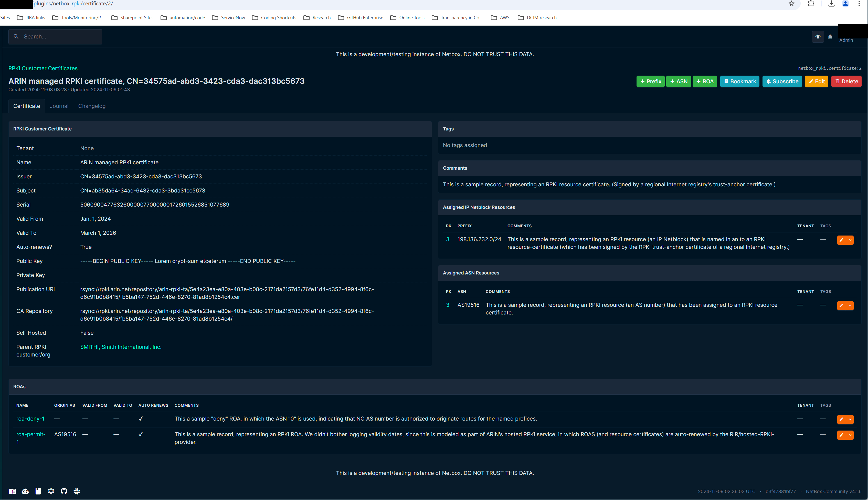Screen dimensions: 868x500
Task: Click the red Delete certificate button
Action: (x=846, y=81)
